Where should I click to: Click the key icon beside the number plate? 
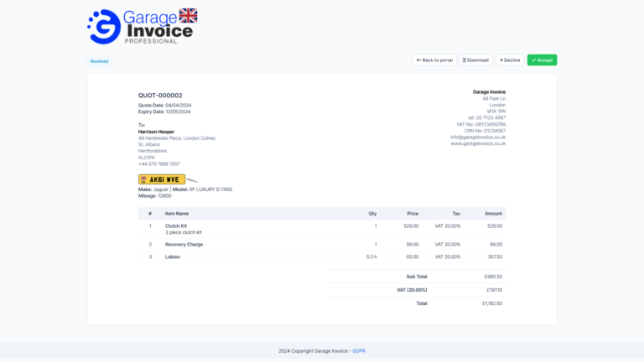pos(192,179)
